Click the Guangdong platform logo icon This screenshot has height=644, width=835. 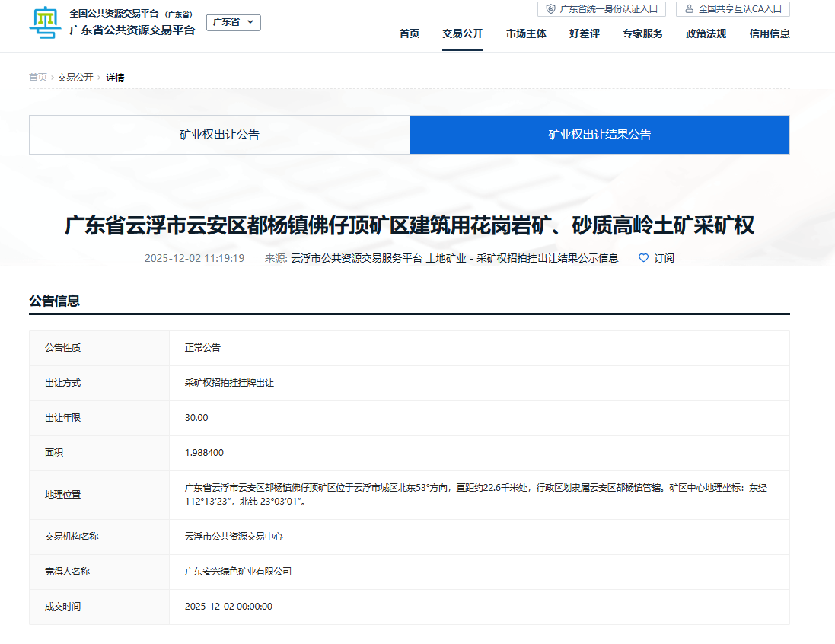click(45, 23)
